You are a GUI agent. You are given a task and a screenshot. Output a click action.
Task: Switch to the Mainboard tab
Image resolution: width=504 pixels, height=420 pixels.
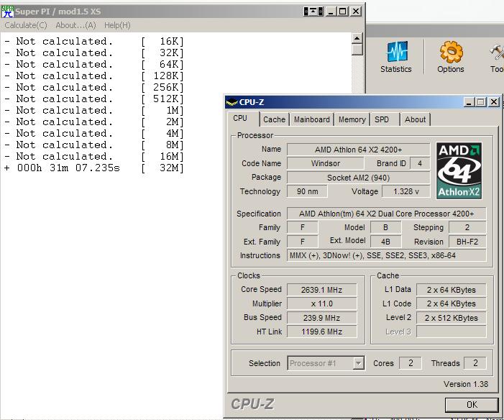coord(312,119)
